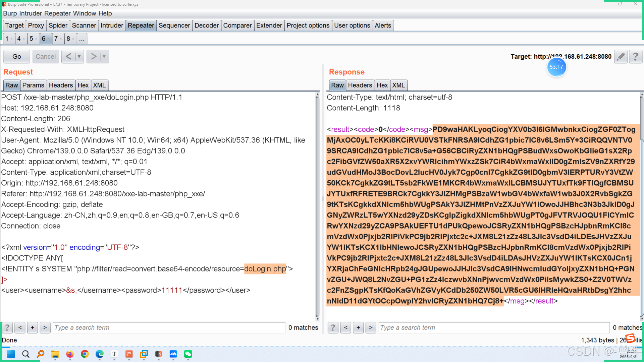Screen dimensions: 644x362
Task: Go back to previous request history
Action: 68,57
